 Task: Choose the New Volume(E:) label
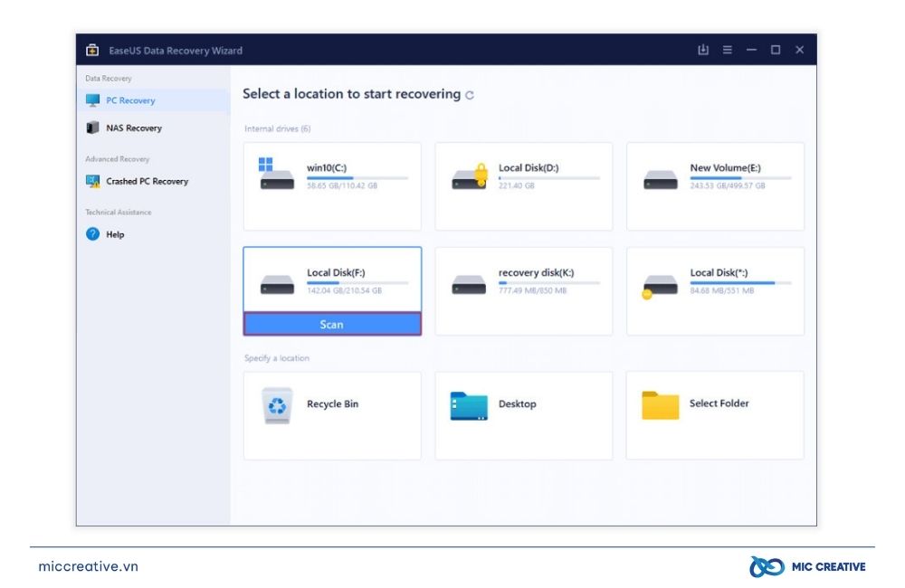pyautogui.click(x=726, y=168)
